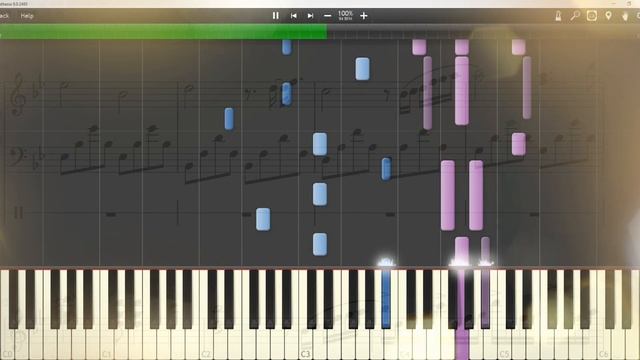Click the piano key labeled C2
This screenshot has height=360, width=640.
[206, 314]
